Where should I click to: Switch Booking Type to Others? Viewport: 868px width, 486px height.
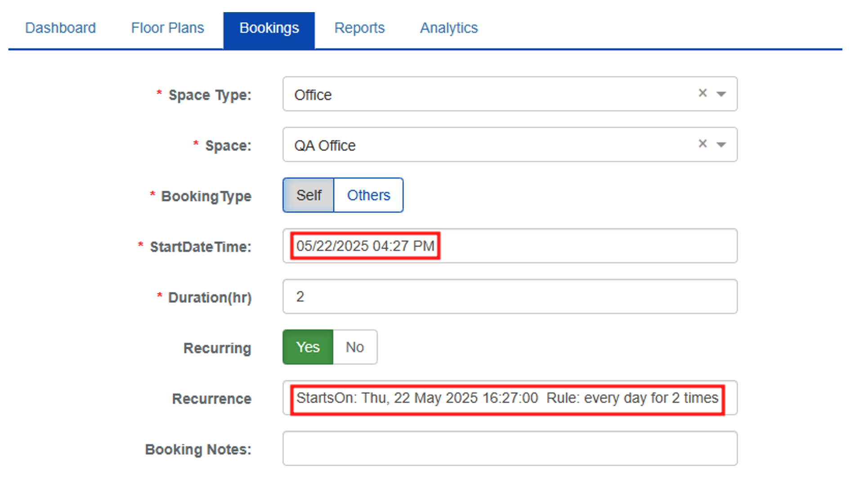click(368, 195)
